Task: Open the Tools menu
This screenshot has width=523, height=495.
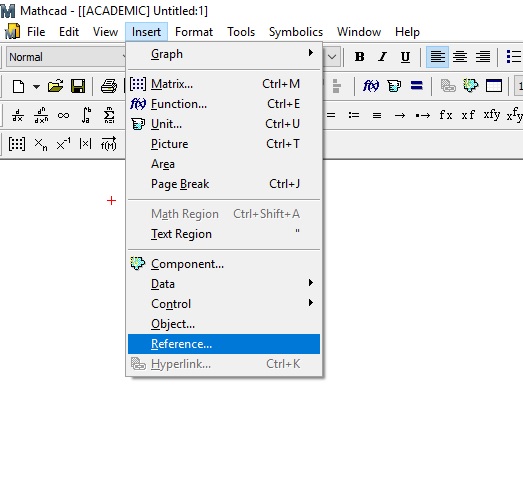Action: (x=241, y=32)
